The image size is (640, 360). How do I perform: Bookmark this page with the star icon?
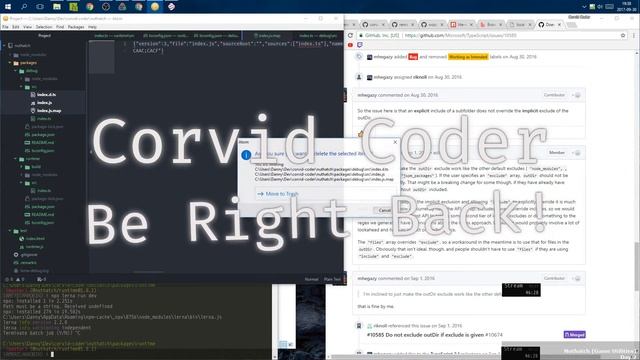point(623,36)
